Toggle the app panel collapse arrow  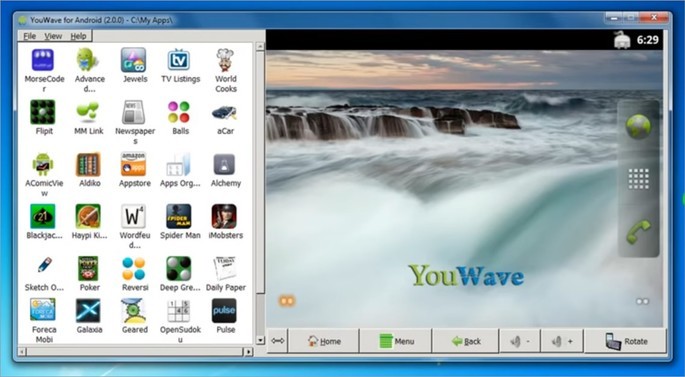(x=277, y=341)
